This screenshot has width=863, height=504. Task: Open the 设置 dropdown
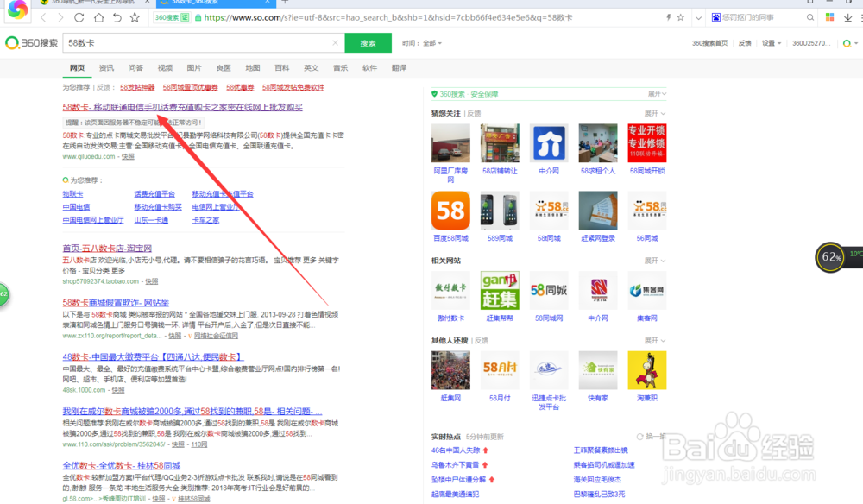point(771,43)
